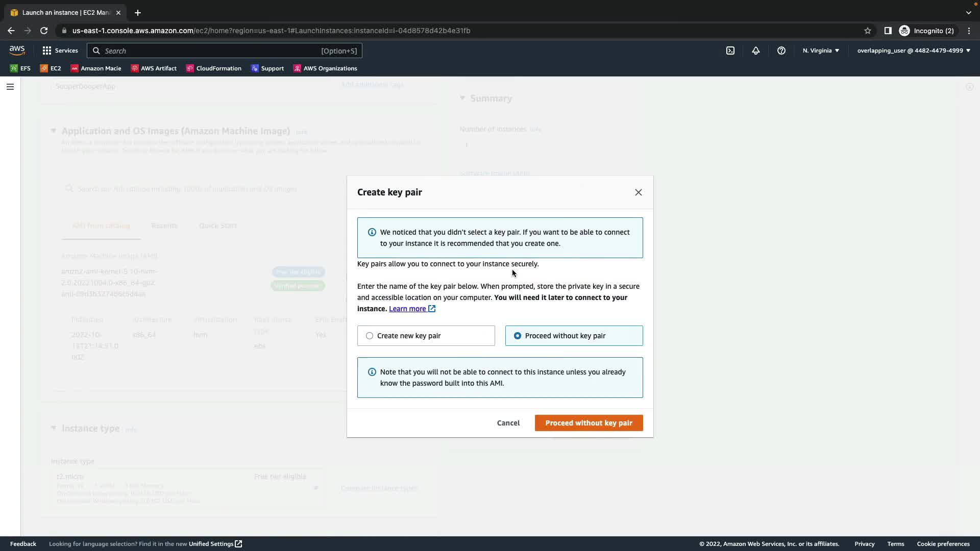Open the Services grid menu

click(x=60, y=51)
